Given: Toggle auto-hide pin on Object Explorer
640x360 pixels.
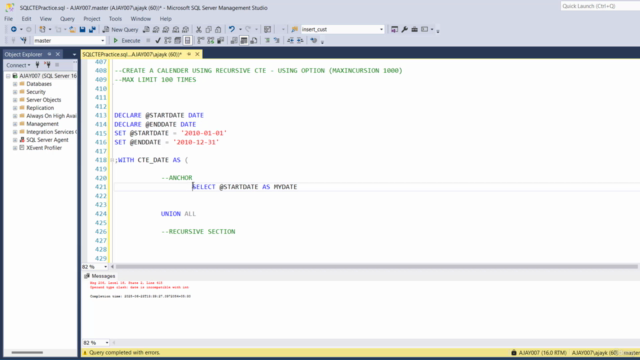Looking at the screenshot, I should [49, 54].
